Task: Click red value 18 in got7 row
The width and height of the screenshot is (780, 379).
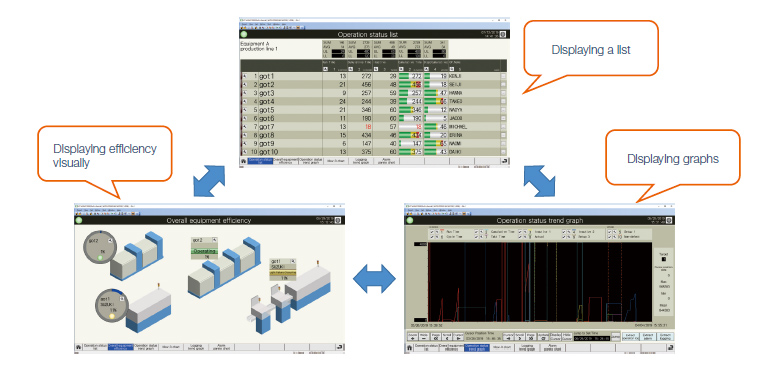Action: point(368,127)
